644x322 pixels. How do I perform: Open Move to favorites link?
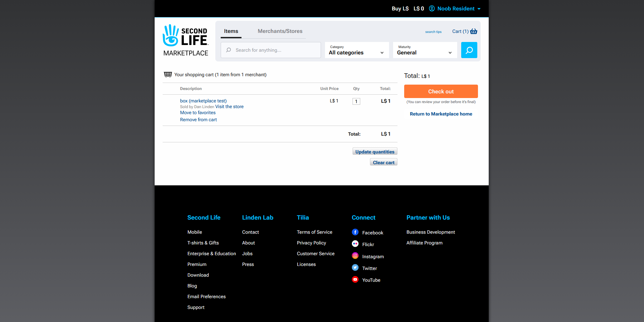click(198, 113)
